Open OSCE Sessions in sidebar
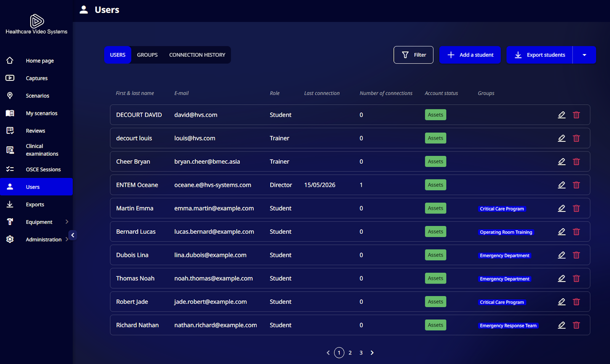 click(36, 169)
